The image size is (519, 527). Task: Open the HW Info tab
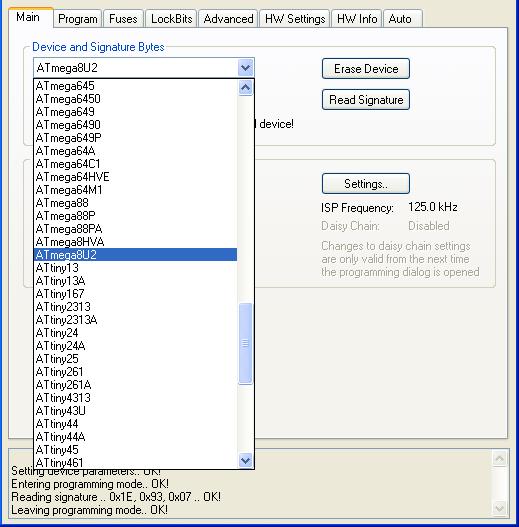tap(357, 19)
